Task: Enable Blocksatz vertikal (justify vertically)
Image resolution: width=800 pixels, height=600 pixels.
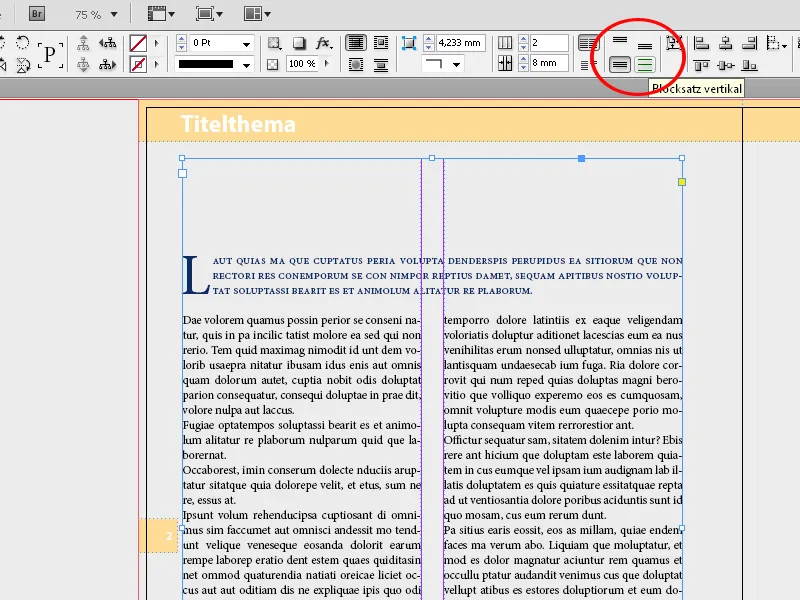Action: (x=645, y=65)
